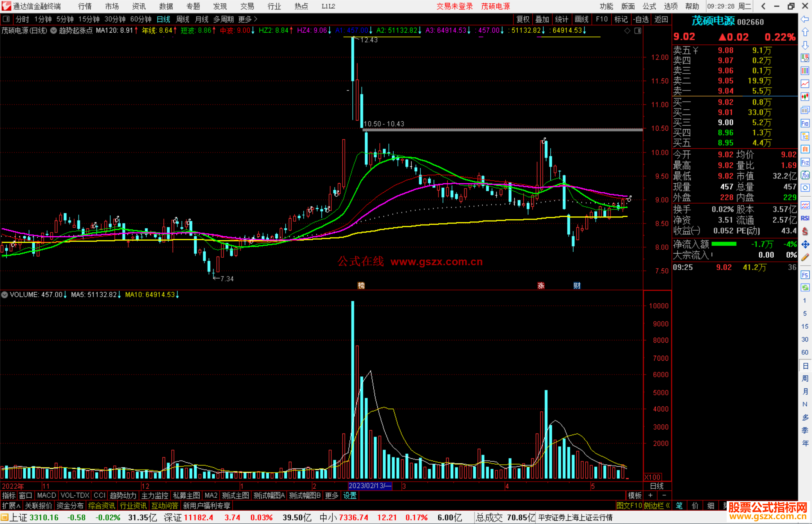812x524 pixels.
Task: Expand the 扩展 panel at bottom-left
Action: pos(11,506)
